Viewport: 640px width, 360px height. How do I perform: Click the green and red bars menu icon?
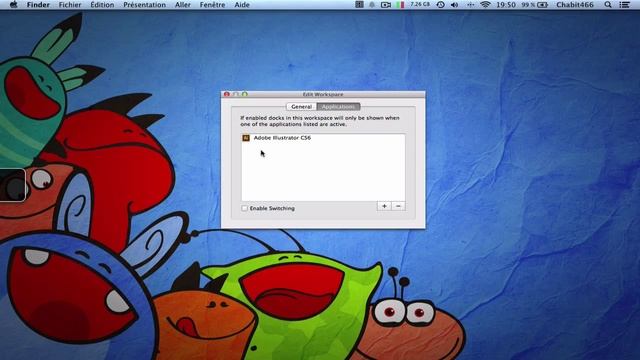click(x=400, y=5)
